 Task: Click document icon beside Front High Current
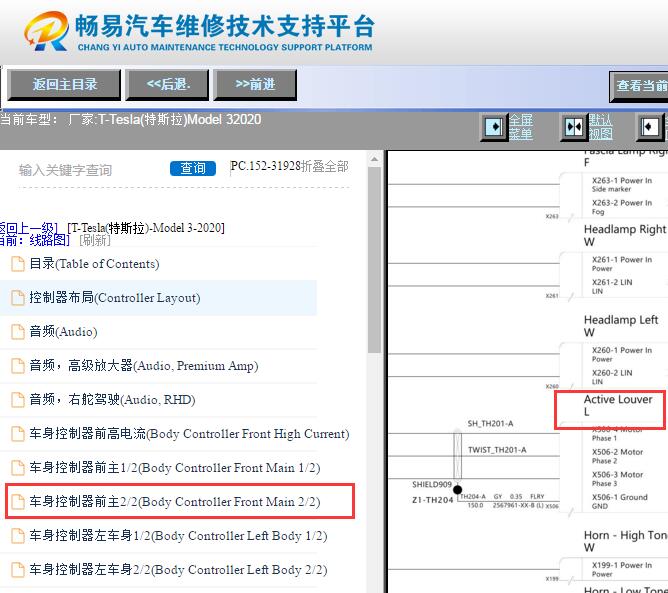tap(18, 434)
